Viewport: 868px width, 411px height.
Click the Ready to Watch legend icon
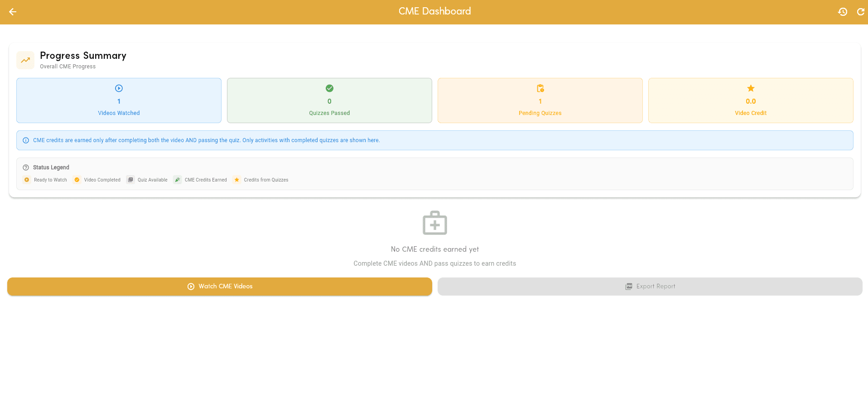27,180
